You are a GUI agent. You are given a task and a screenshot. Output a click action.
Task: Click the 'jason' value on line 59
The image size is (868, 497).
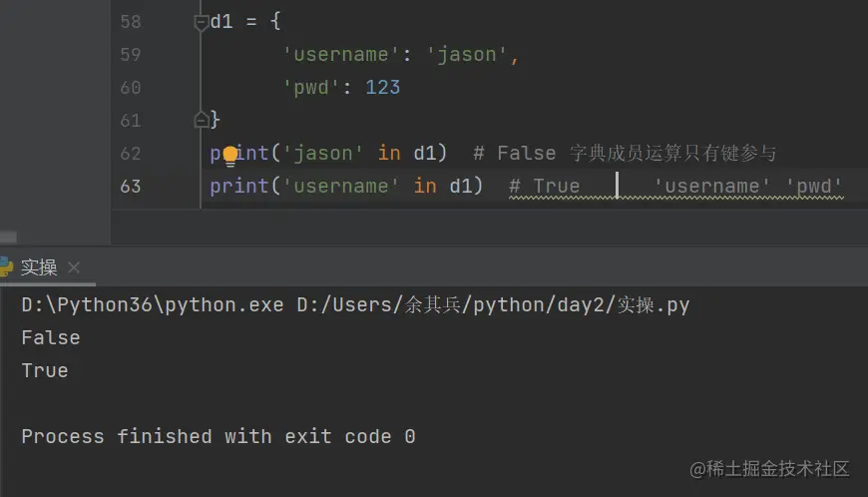pos(467,55)
